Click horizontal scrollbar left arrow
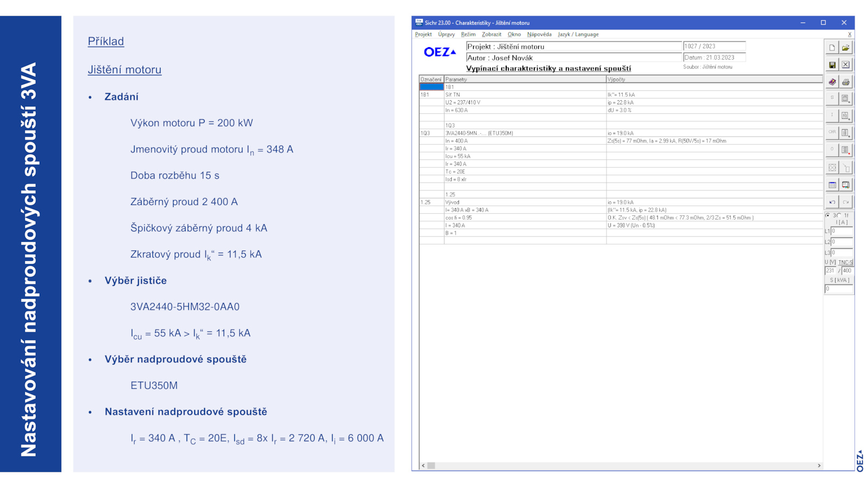The width and height of the screenshot is (868, 488). click(x=423, y=465)
